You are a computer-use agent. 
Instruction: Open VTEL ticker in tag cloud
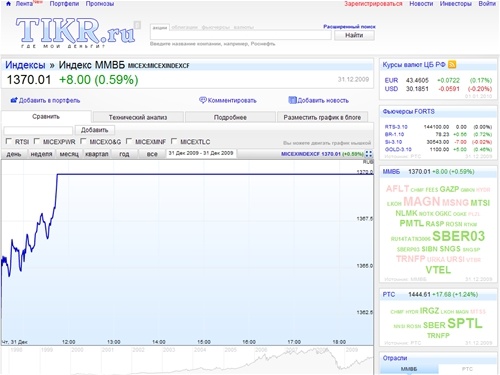pos(438,270)
